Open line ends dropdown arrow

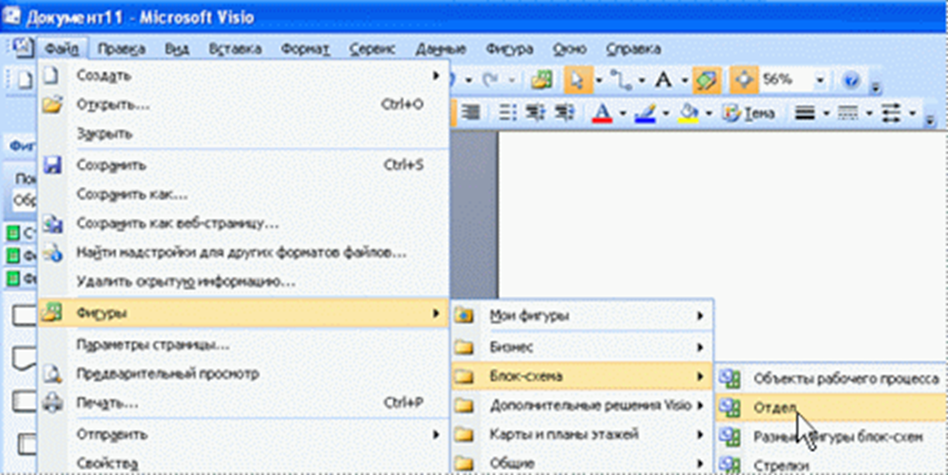point(912,113)
